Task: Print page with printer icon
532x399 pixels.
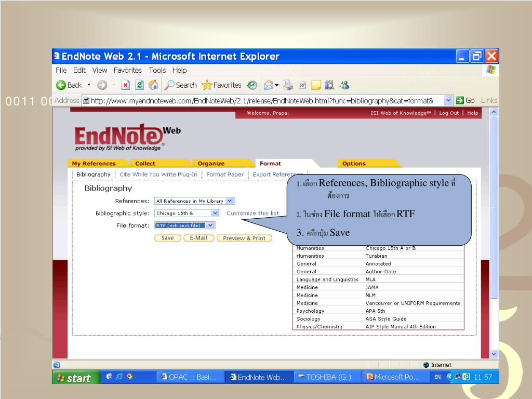Action: tap(288, 85)
